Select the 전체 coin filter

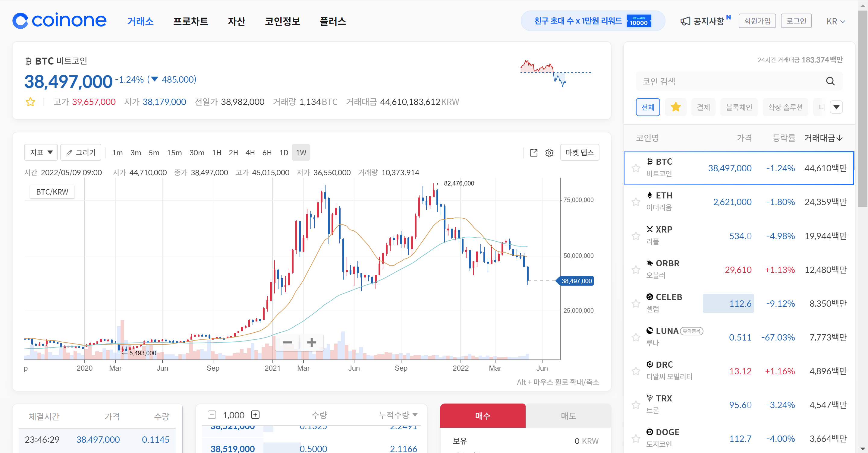(648, 107)
